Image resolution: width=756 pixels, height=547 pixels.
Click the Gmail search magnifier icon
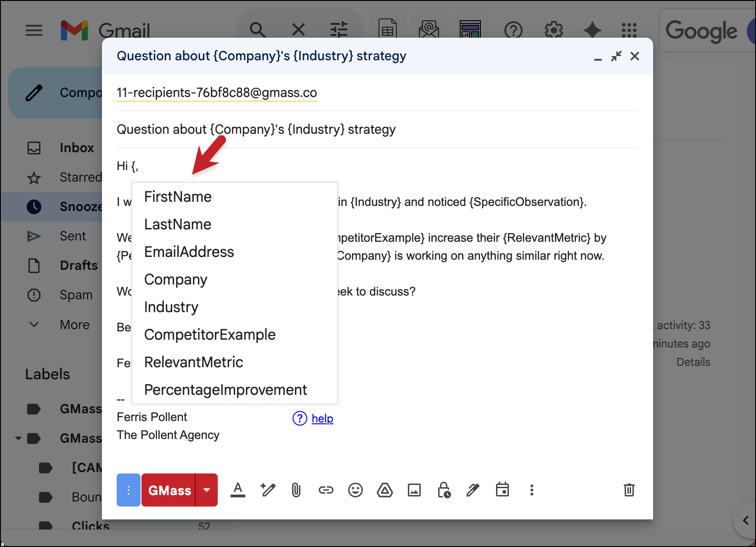[257, 30]
